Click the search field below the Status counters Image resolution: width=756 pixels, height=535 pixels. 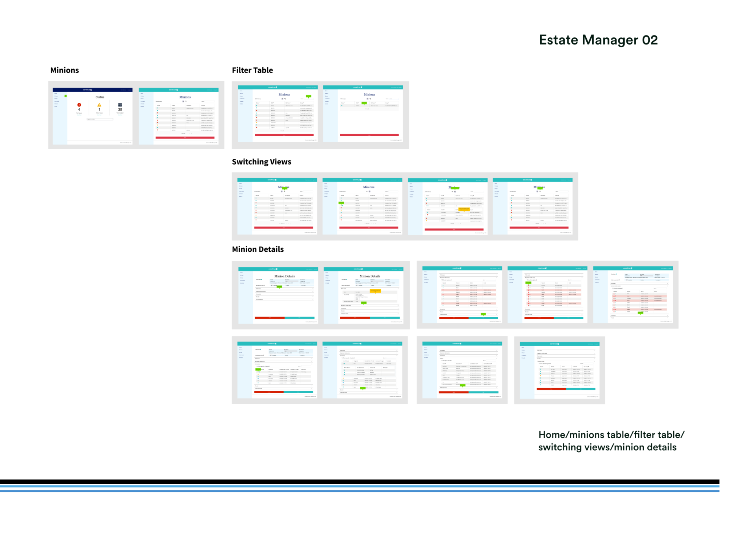tap(100, 119)
